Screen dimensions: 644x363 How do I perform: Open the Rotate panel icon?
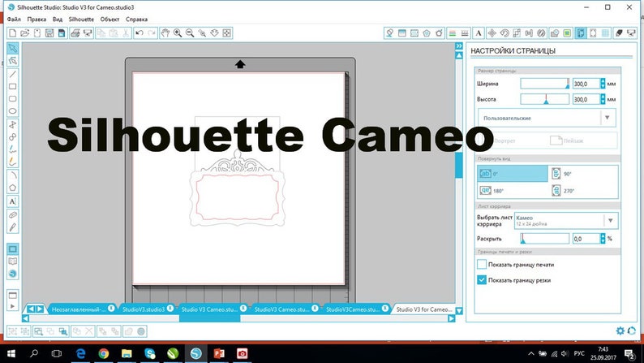(x=504, y=33)
